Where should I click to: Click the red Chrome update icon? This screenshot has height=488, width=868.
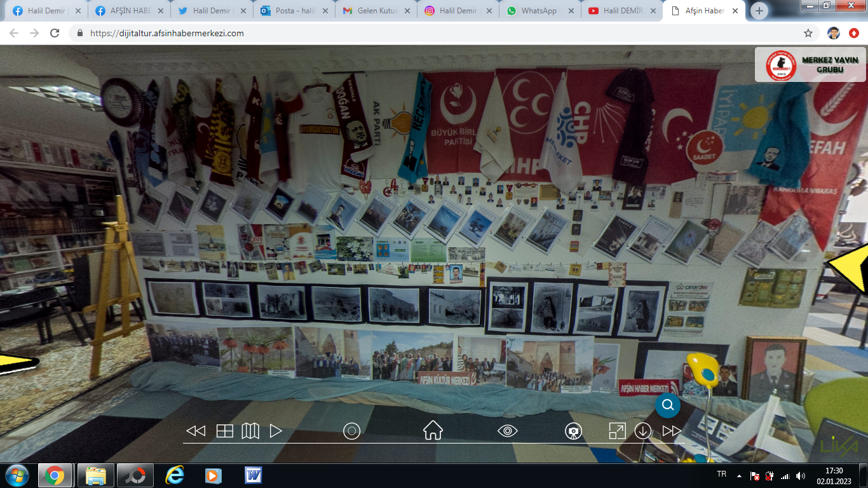[x=854, y=33]
